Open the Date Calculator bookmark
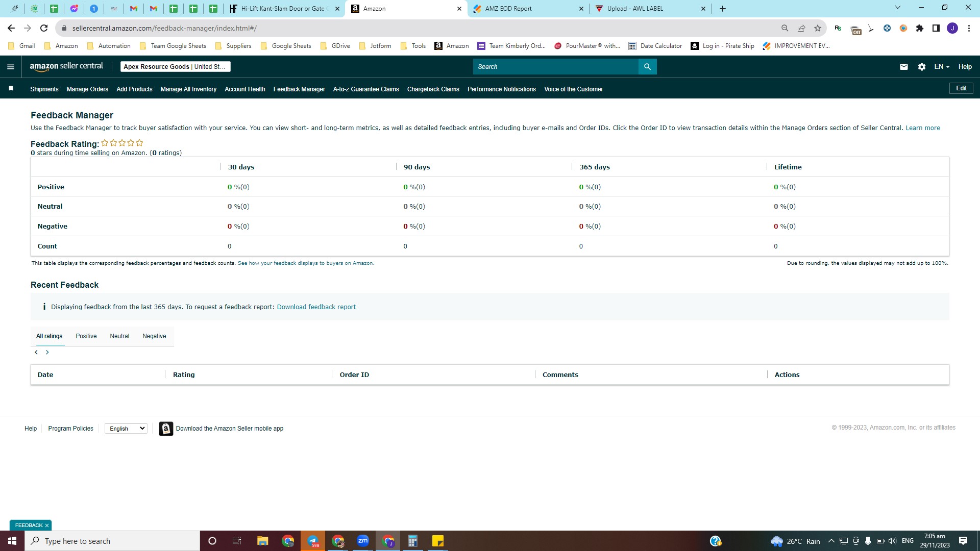 pos(655,46)
